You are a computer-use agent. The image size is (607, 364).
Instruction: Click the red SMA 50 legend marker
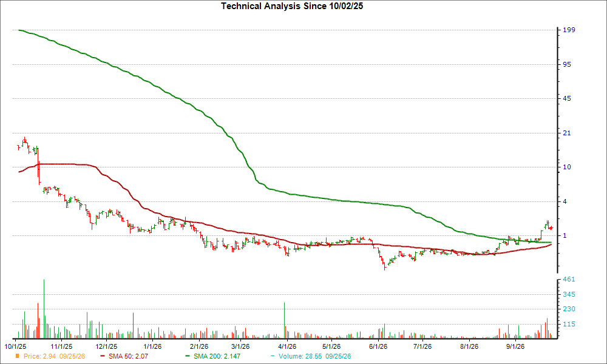103,356
